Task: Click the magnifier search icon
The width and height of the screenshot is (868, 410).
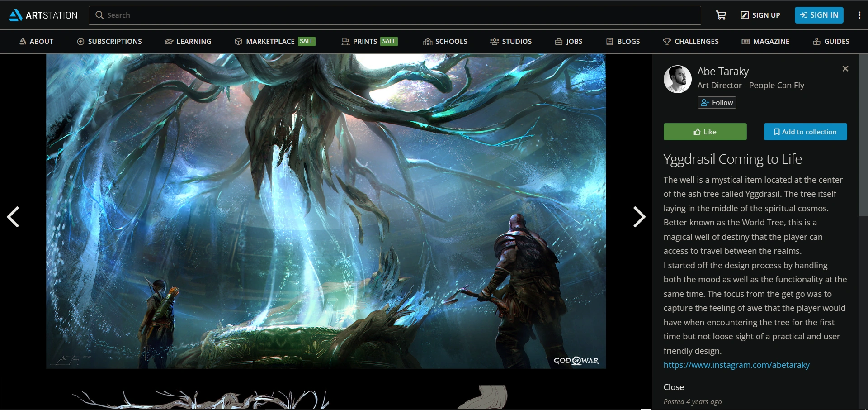Action: pyautogui.click(x=99, y=15)
